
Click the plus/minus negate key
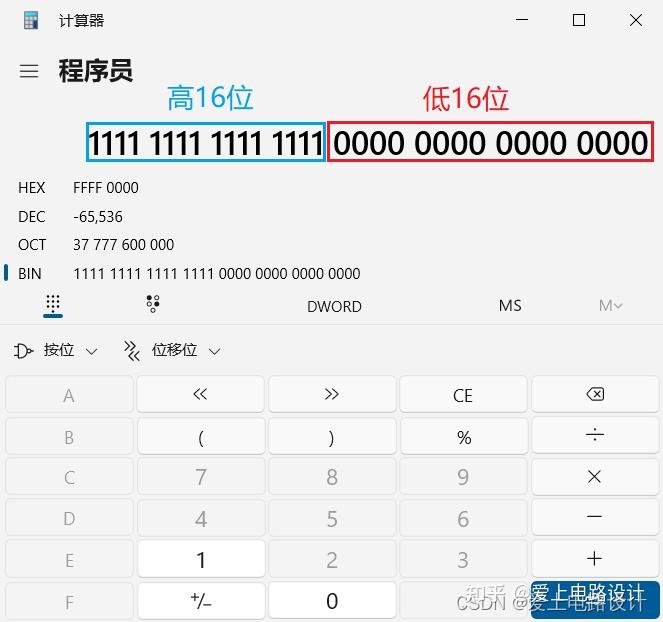pos(201,600)
